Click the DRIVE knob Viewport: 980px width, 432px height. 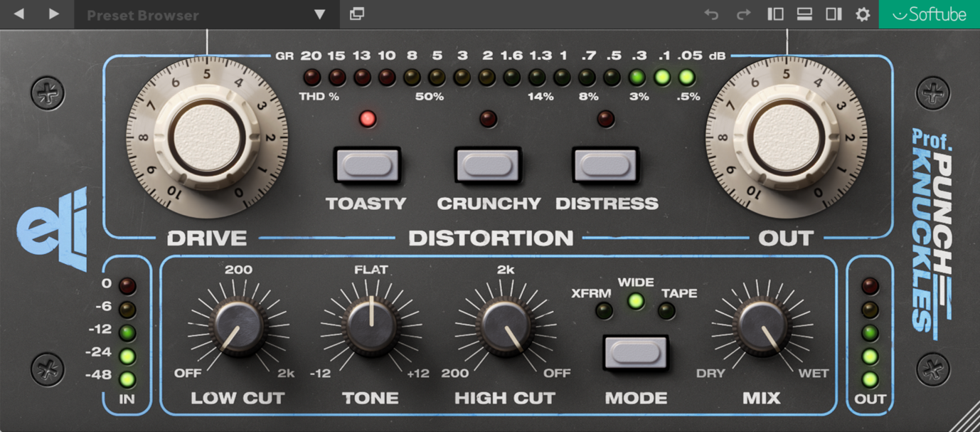[x=207, y=138]
